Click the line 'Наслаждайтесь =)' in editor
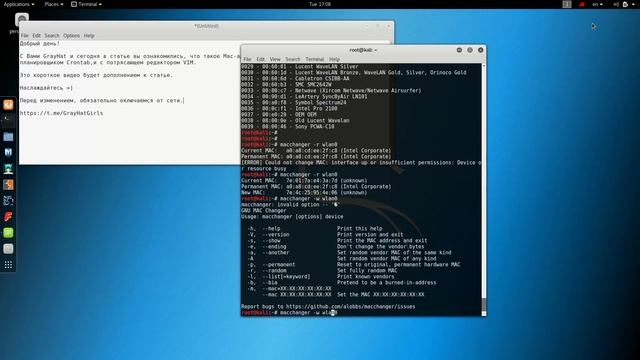This screenshot has height=360, width=640. 46,88
